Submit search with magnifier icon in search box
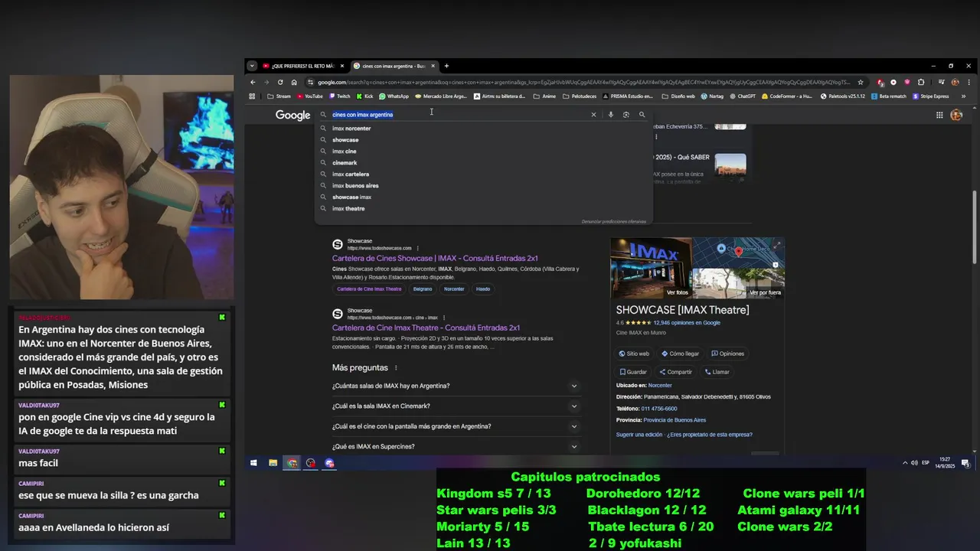The height and width of the screenshot is (551, 980). click(x=642, y=115)
